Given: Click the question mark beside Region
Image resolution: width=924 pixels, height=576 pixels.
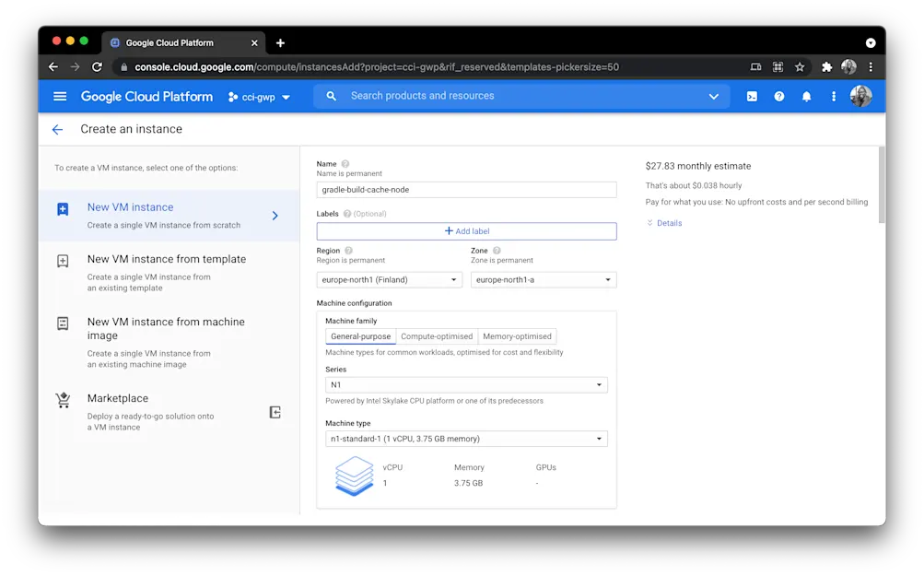Looking at the screenshot, I should coord(349,250).
